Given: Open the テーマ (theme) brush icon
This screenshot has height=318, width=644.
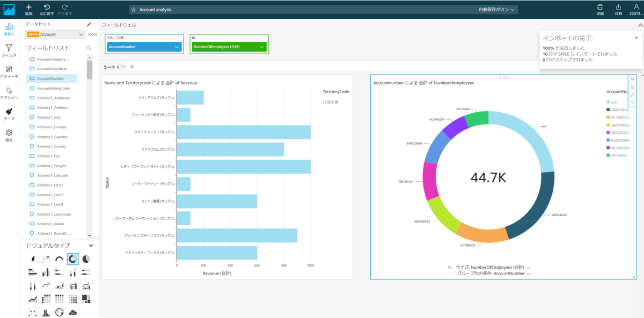Looking at the screenshot, I should point(9,114).
